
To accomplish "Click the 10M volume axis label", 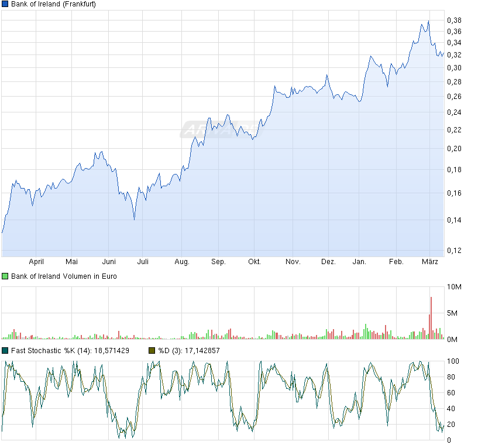I will 454,287.
